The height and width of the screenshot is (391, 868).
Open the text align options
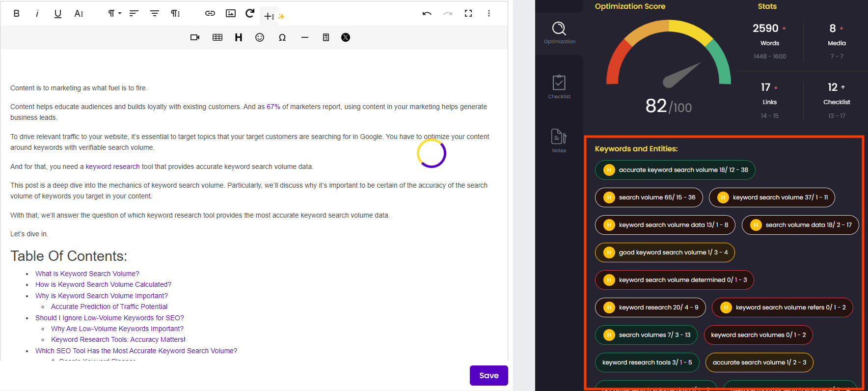(134, 13)
